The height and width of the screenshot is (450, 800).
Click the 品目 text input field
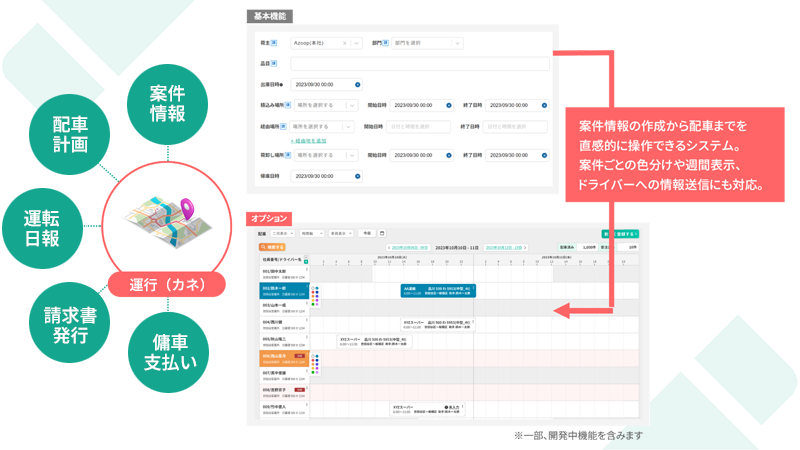pyautogui.click(x=419, y=64)
